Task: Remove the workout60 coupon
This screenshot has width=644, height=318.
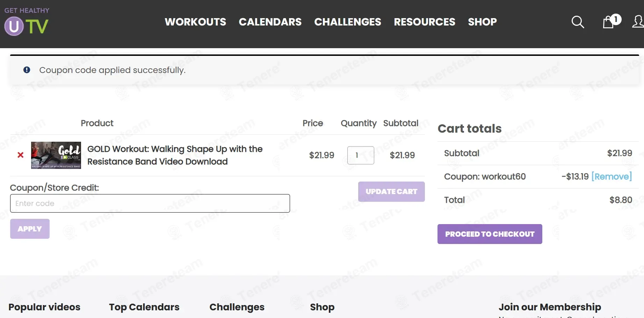Action: [x=612, y=177]
